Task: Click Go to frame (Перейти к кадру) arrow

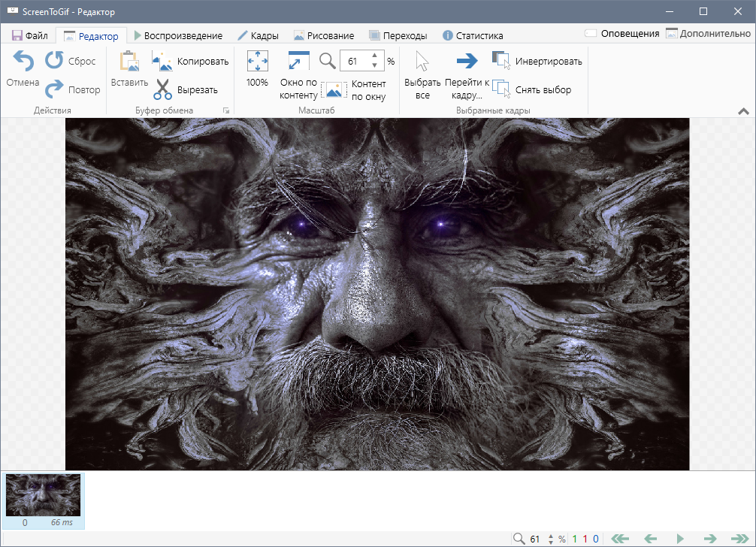Action: [x=467, y=62]
